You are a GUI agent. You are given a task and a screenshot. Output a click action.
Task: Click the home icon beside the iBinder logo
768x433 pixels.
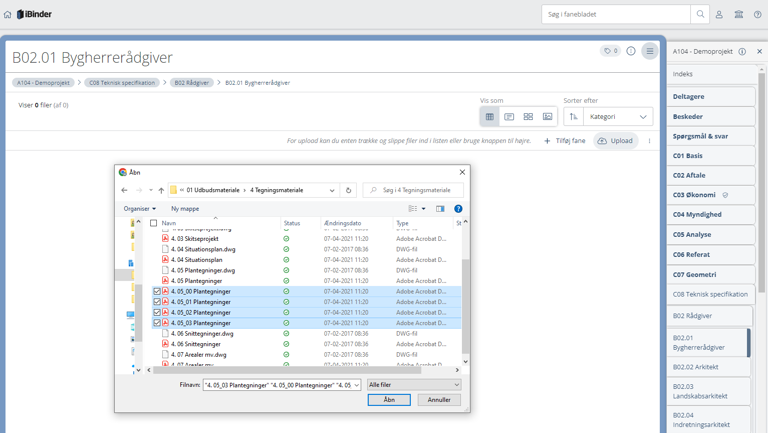click(x=8, y=15)
